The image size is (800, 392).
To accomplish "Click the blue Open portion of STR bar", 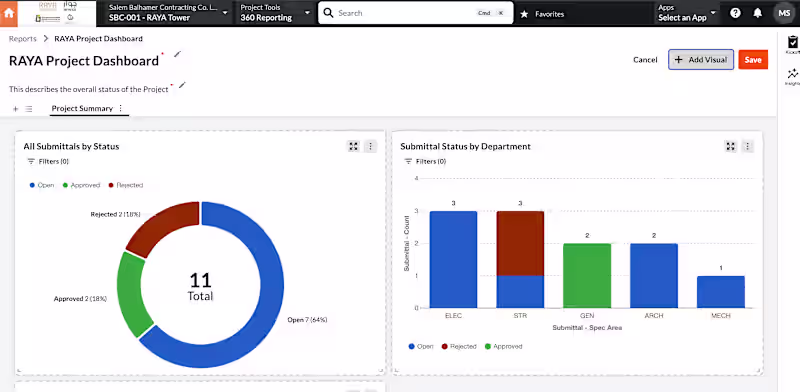I will point(520,292).
